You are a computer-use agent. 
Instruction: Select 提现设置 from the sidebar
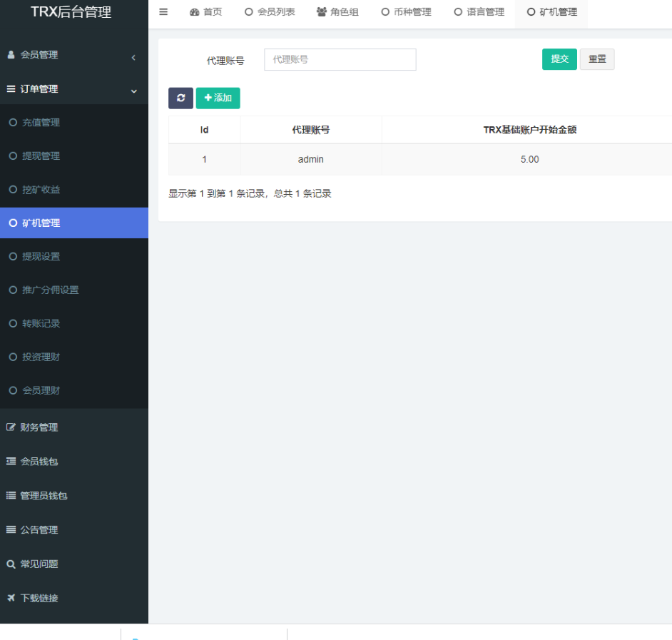(41, 256)
